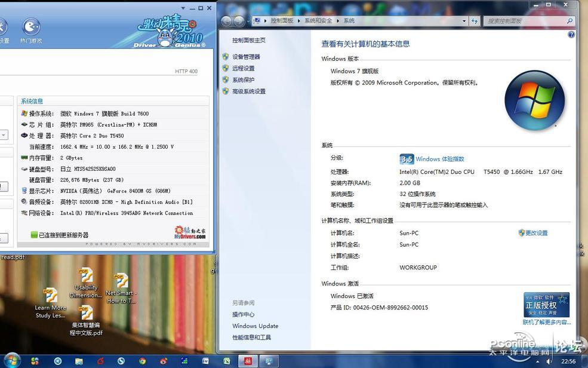
Task: Expand address bar history dropdown
Action: pyautogui.click(x=464, y=21)
